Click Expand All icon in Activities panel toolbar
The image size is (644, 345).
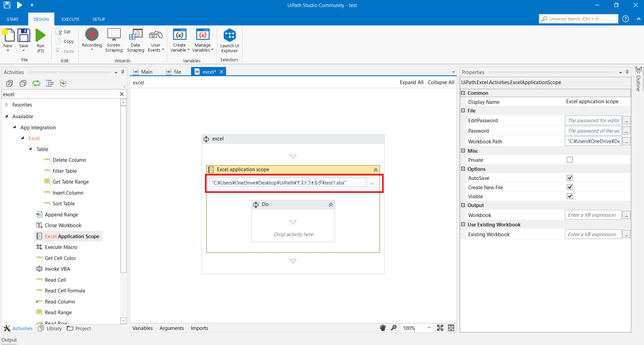tap(9, 83)
